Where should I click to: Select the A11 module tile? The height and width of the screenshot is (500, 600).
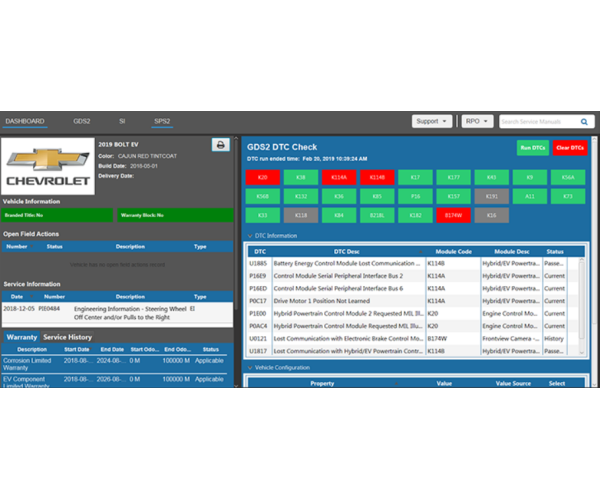pos(530,196)
